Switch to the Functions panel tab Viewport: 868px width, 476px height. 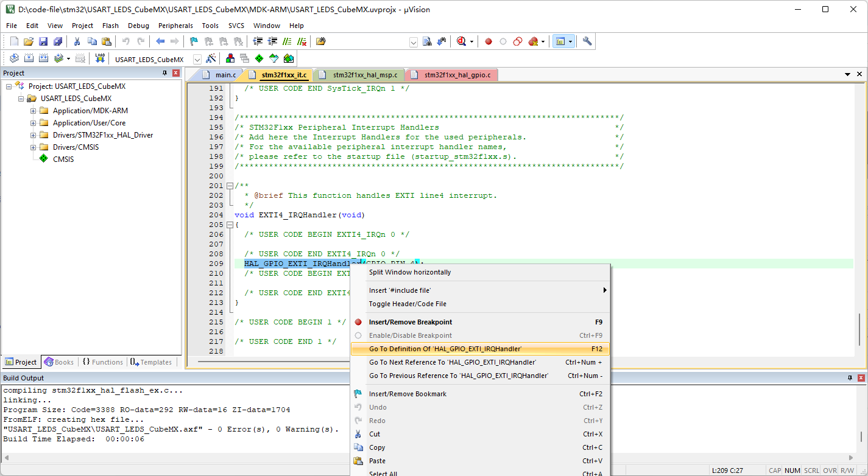point(102,362)
